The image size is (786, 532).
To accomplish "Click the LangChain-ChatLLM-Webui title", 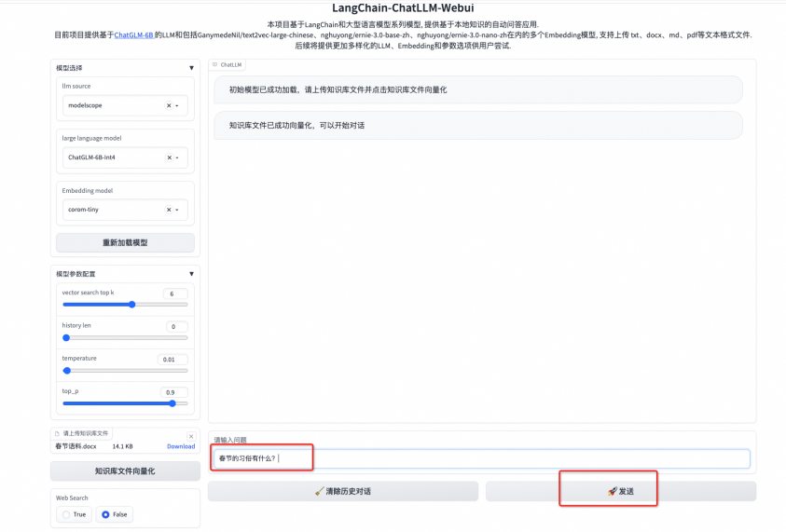I will click(403, 8).
